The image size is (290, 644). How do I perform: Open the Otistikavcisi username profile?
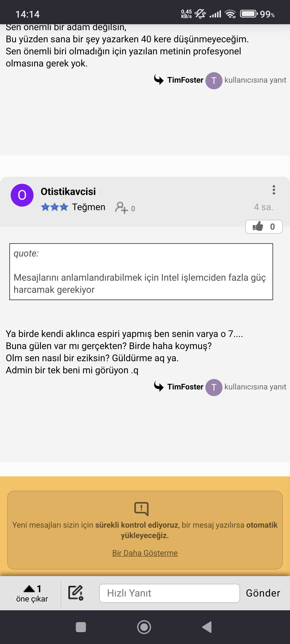point(68,191)
